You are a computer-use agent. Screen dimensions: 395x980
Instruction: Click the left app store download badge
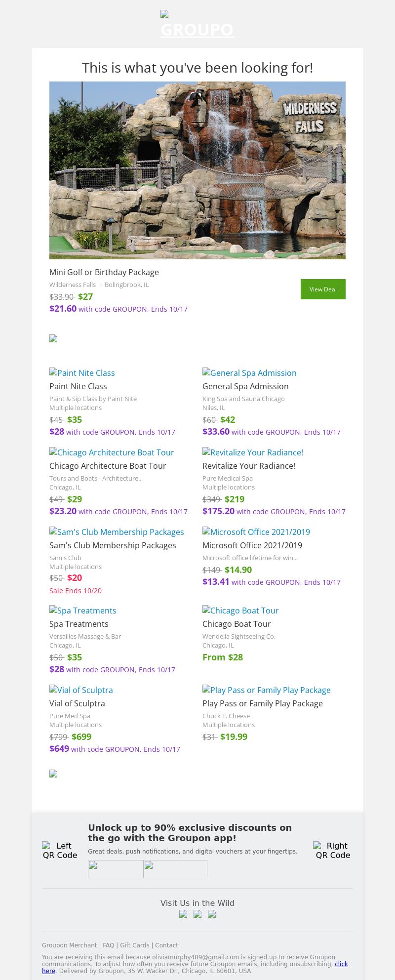point(116,869)
